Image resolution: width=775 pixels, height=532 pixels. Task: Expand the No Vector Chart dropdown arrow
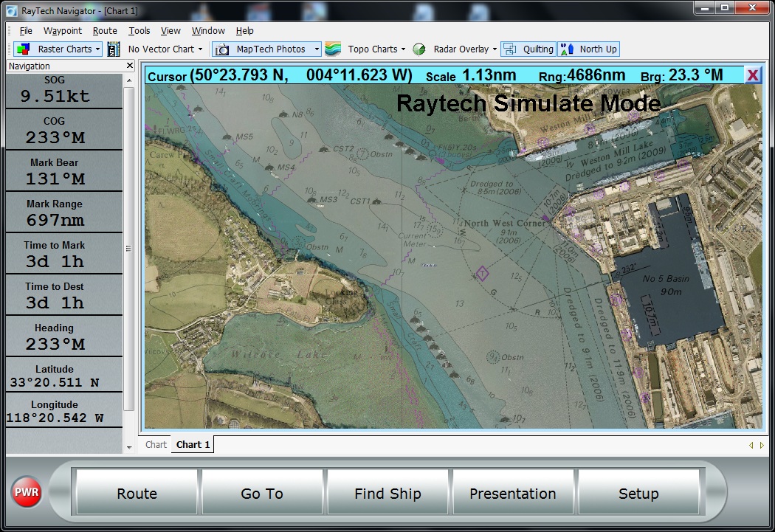point(200,49)
